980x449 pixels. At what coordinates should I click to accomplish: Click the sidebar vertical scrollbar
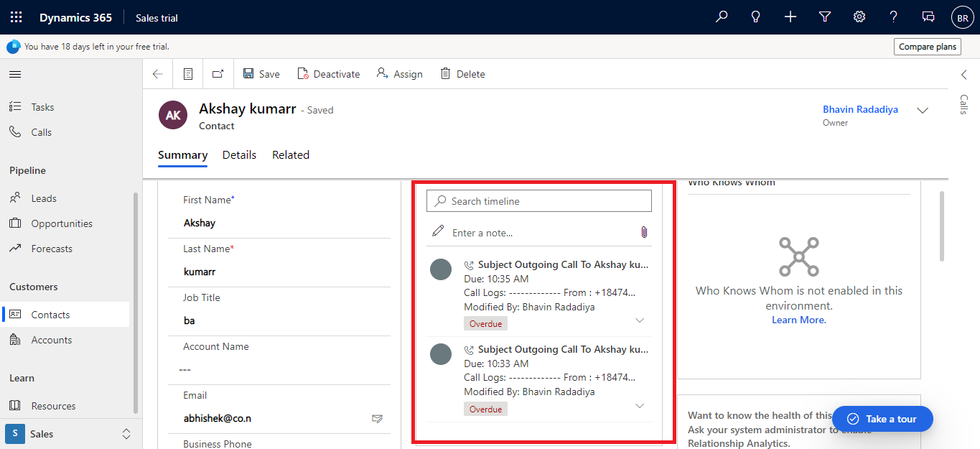click(136, 302)
